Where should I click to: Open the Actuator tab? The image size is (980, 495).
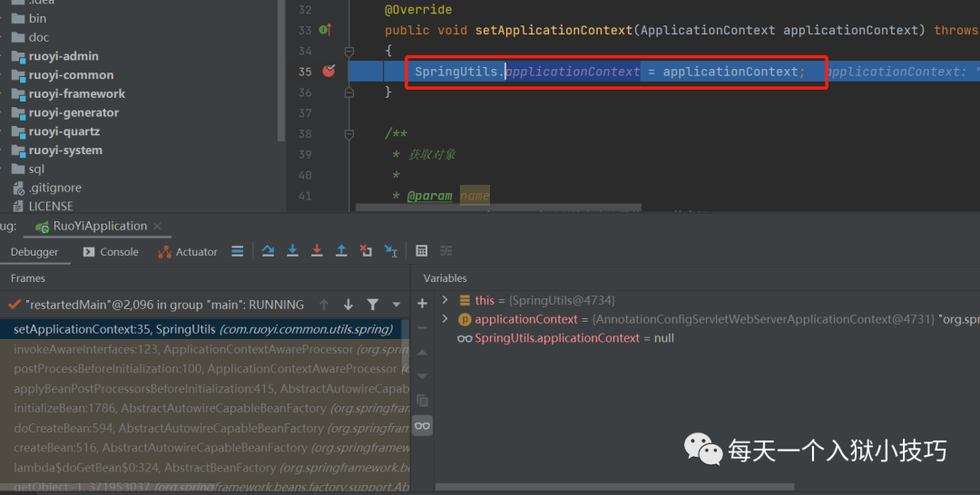click(188, 252)
